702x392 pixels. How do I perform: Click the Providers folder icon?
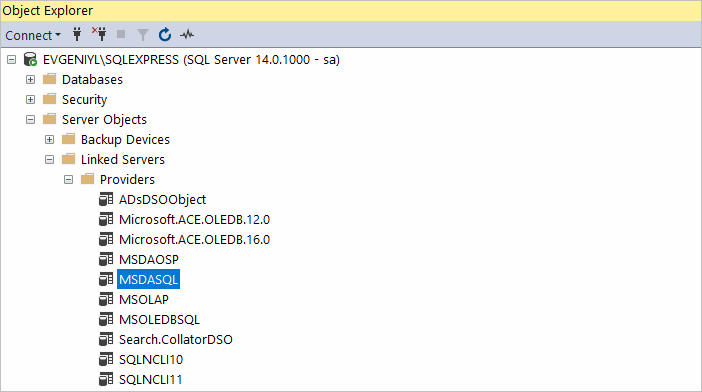pyautogui.click(x=87, y=179)
